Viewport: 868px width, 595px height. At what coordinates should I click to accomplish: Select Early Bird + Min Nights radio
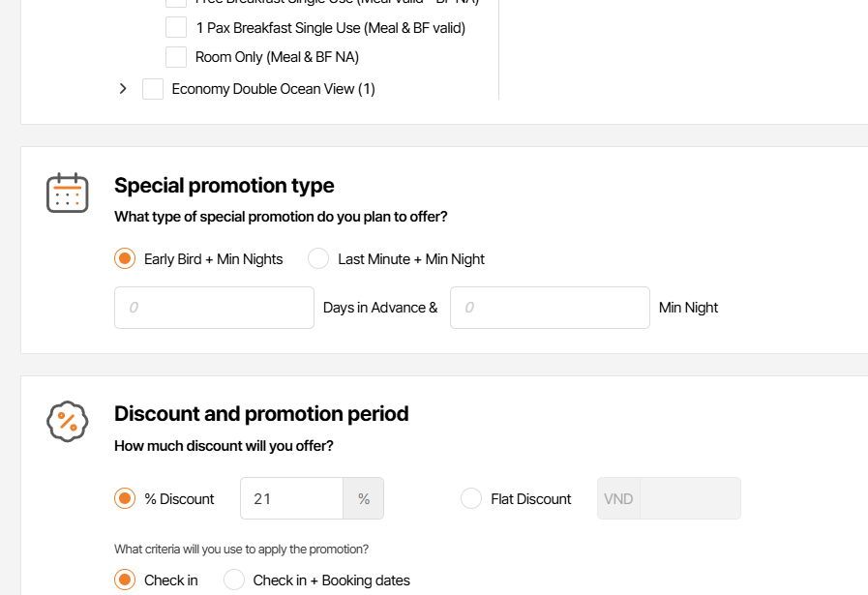coord(125,259)
